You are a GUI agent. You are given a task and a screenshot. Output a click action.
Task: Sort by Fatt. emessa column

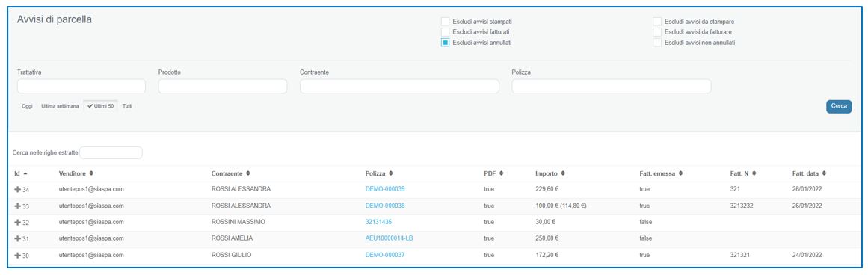(680, 173)
